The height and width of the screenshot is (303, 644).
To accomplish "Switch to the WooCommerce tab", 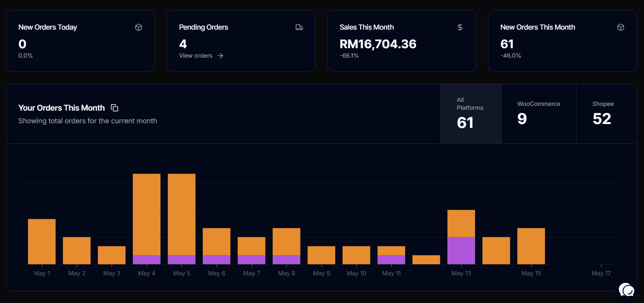I will 539,114.
